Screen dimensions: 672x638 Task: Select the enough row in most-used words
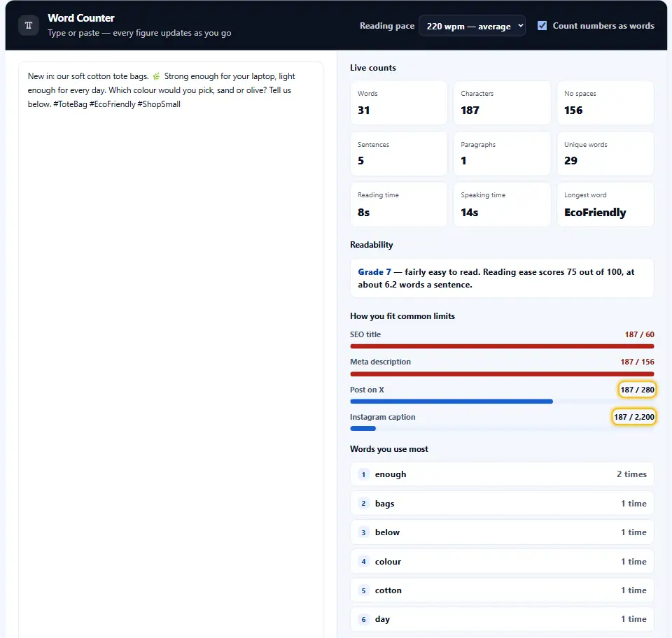[x=502, y=474]
